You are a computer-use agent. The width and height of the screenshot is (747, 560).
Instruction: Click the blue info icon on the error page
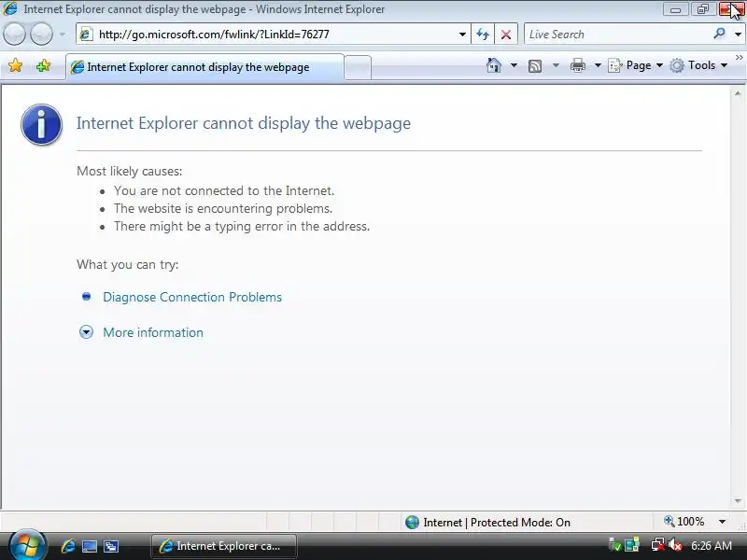(x=41, y=124)
